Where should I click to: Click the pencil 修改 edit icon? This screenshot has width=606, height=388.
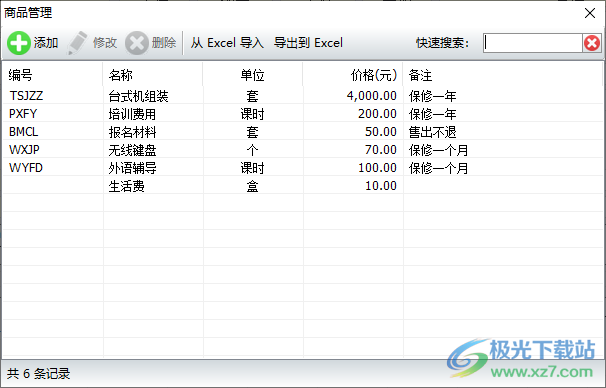click(x=77, y=43)
